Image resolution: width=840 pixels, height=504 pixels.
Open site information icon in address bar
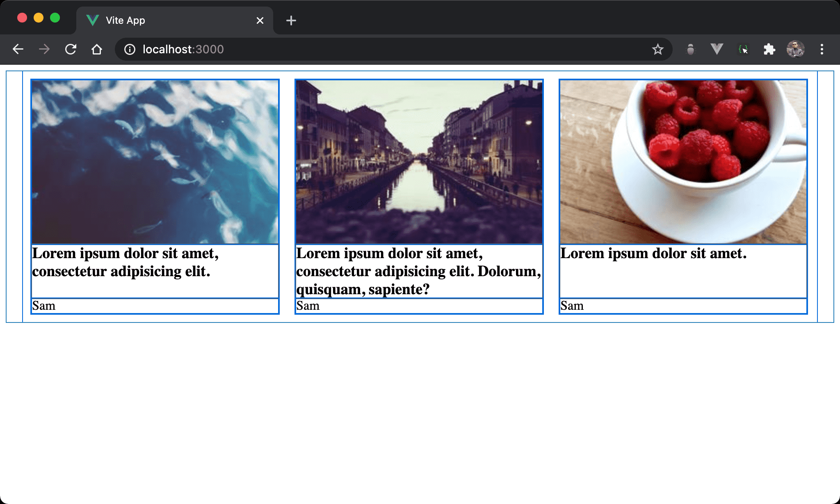coord(130,50)
